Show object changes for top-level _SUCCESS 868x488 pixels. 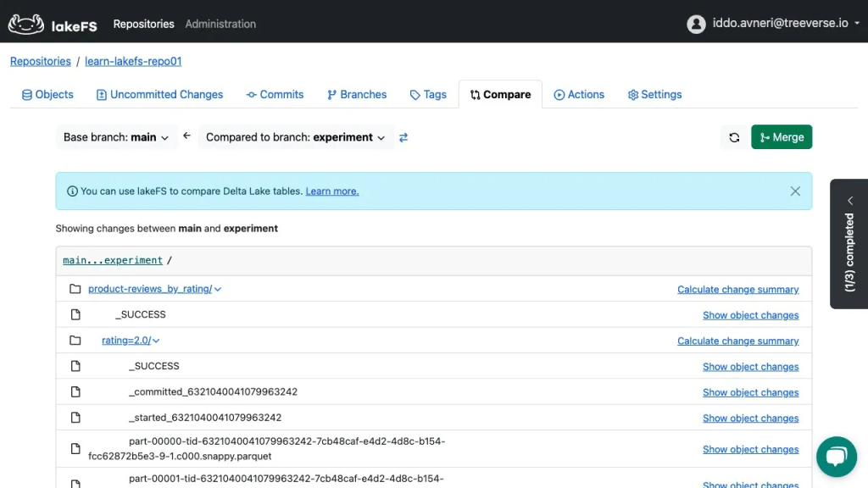click(751, 315)
